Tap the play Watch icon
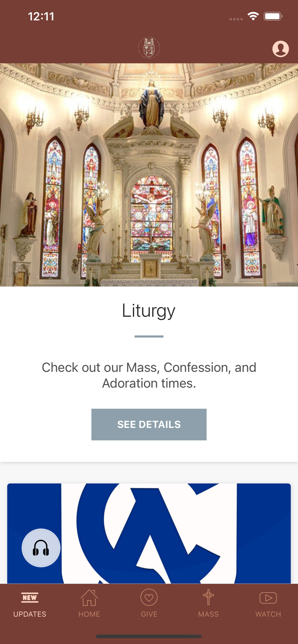 click(x=268, y=598)
